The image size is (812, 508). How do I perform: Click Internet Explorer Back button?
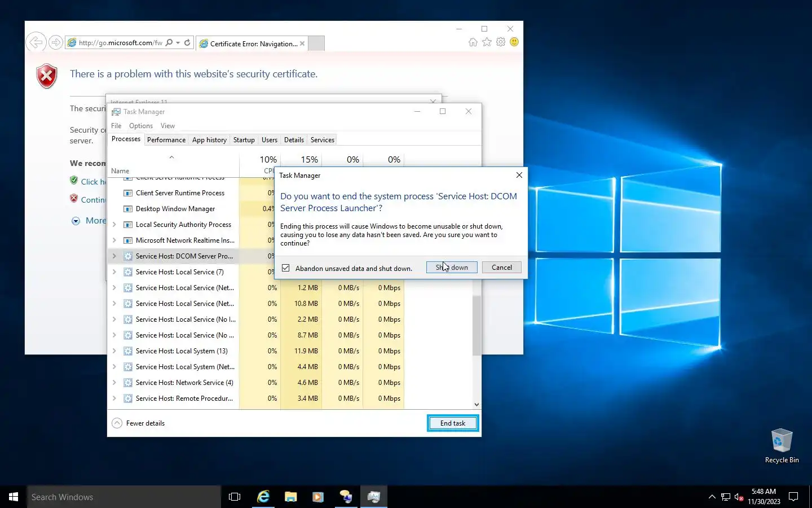36,42
